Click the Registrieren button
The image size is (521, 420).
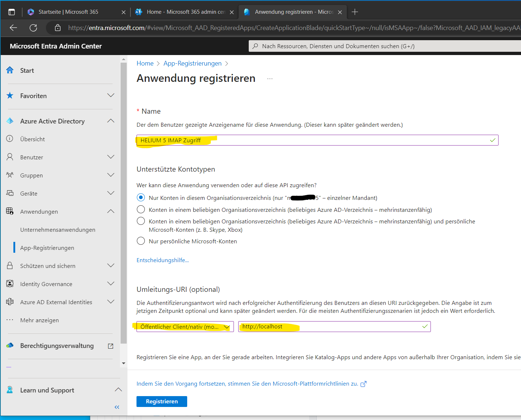coord(161,401)
